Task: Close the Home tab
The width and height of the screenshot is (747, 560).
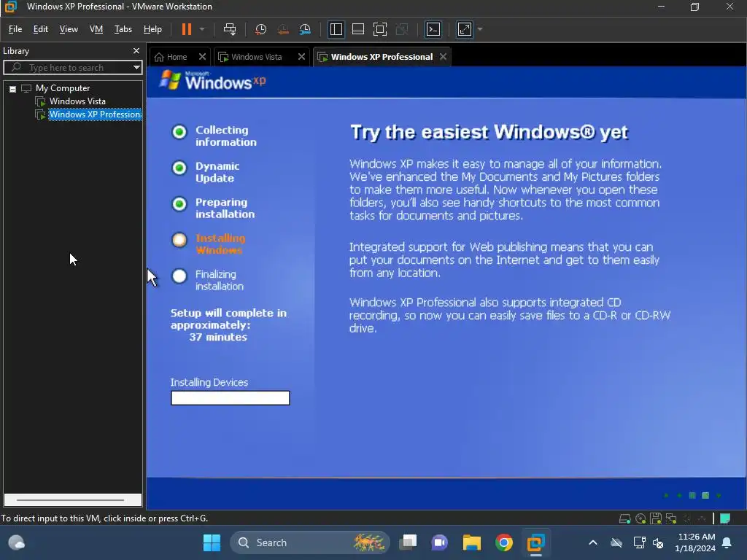Action: (202, 57)
